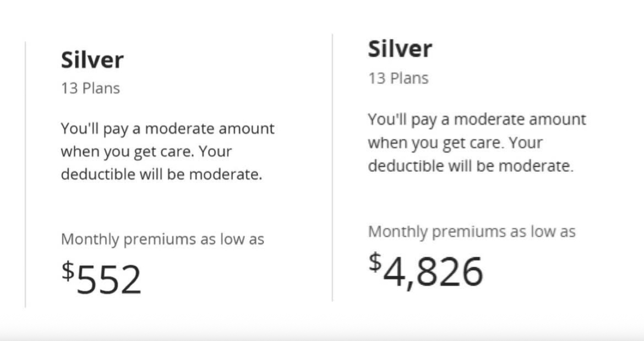Click 'You'll pay a moderate amount' in the $552 card
This screenshot has height=341, width=644.
coord(167,129)
